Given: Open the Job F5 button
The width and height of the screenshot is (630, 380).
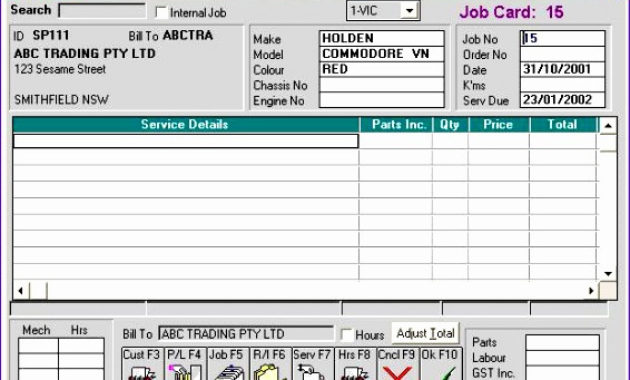Looking at the screenshot, I should pos(227,364).
